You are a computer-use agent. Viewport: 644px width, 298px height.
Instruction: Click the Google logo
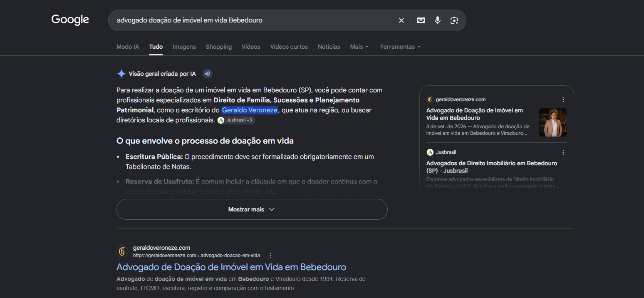[70, 20]
